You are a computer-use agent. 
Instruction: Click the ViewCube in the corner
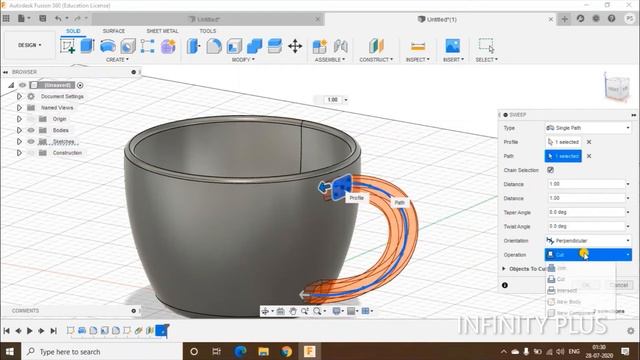tap(616, 87)
